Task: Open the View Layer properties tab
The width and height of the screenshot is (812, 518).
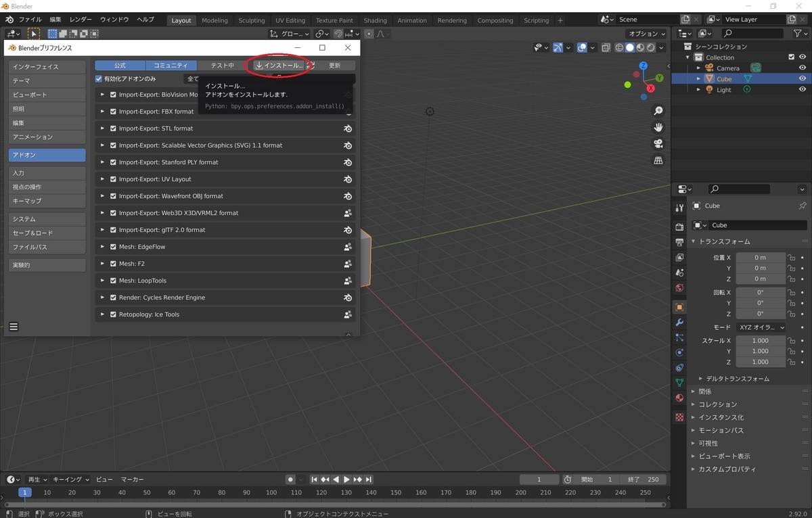Action: click(x=679, y=258)
